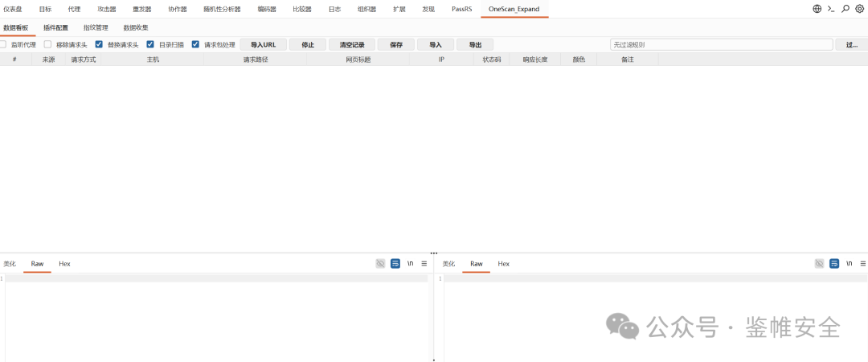Sort by the 主机 column header
This screenshot has height=362, width=868.
click(152, 60)
